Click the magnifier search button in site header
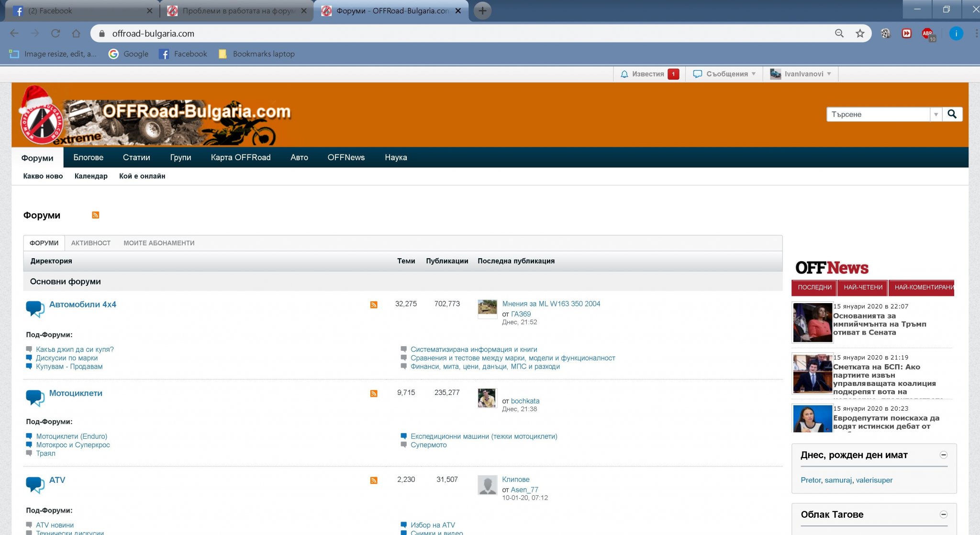The width and height of the screenshot is (980, 535). 952,114
